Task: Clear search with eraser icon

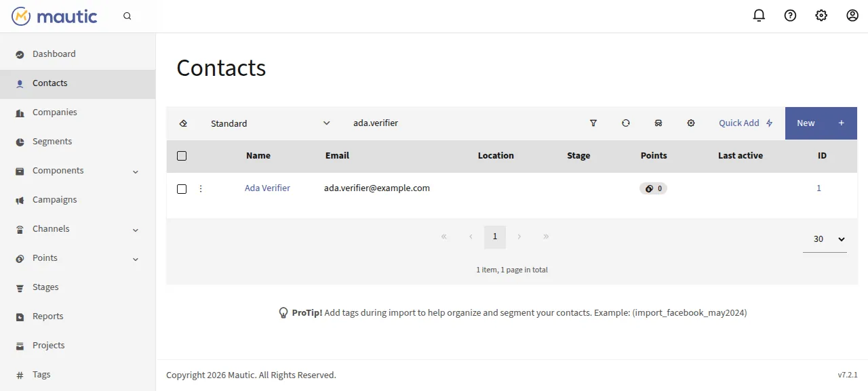Action: (183, 123)
